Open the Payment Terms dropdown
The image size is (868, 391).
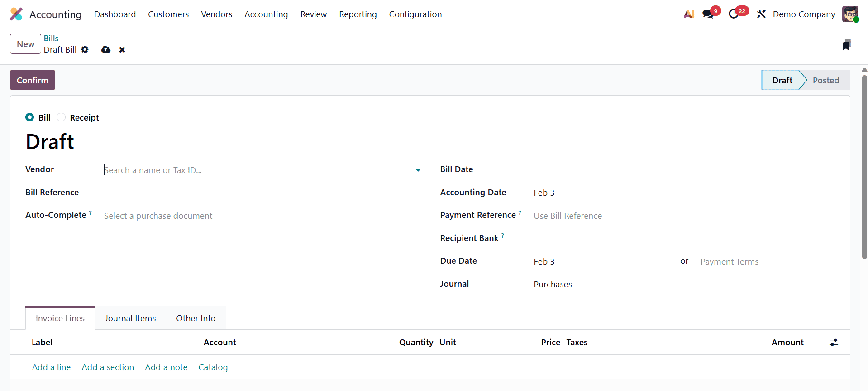[768, 262]
